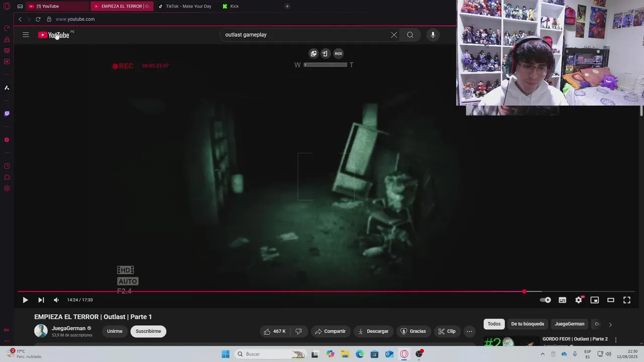Show hidden system tray icons
644x362 pixels.
point(542,354)
